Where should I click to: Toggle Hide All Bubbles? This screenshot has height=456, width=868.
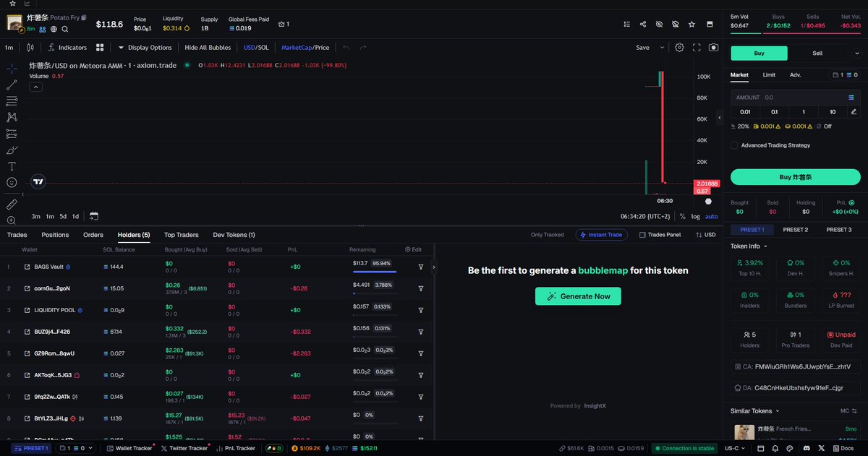pyautogui.click(x=208, y=48)
